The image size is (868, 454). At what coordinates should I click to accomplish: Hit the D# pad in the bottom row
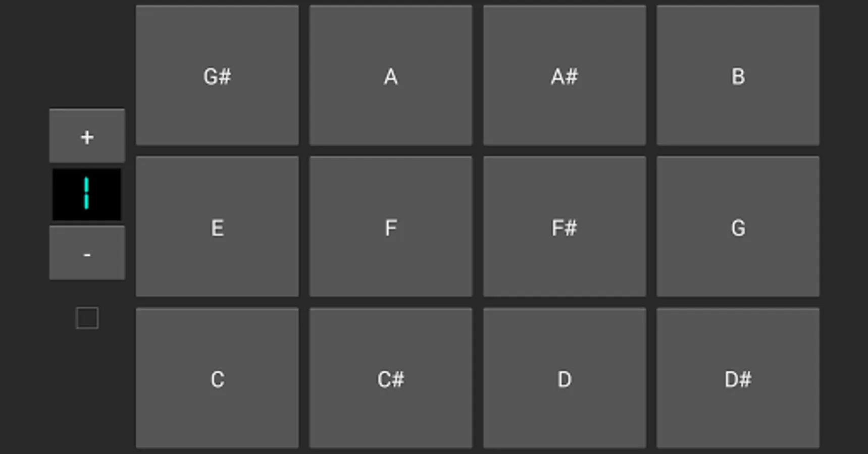[x=738, y=379]
